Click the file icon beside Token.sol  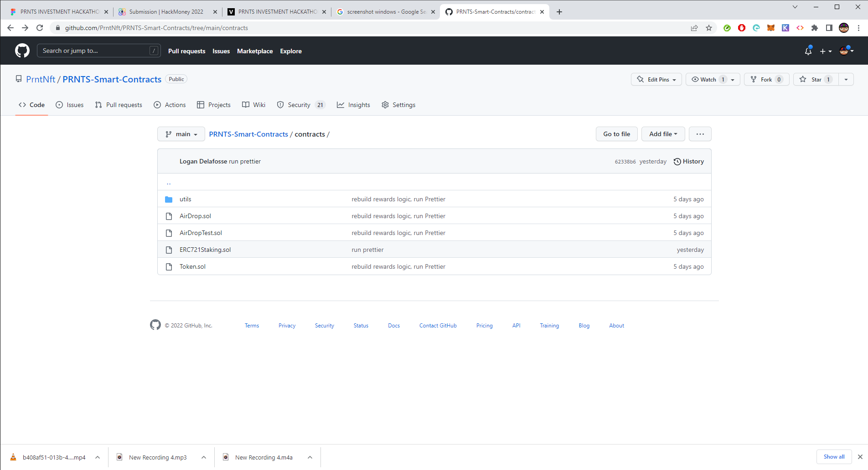pyautogui.click(x=169, y=266)
